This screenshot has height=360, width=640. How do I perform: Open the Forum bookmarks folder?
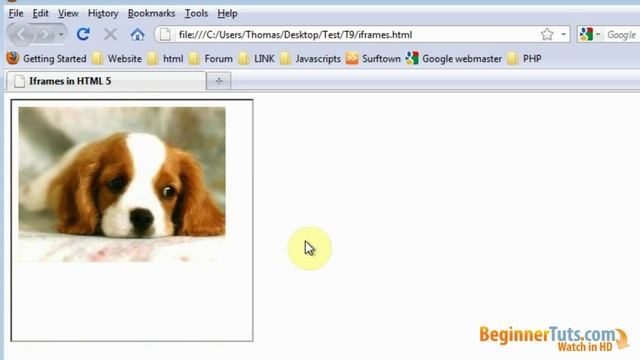coord(218,59)
